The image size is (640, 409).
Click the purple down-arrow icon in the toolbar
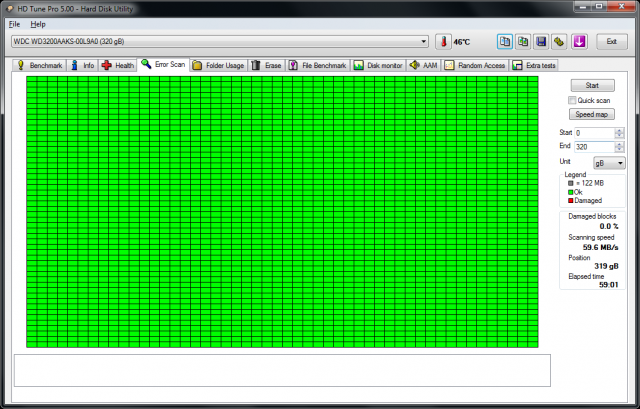tap(577, 42)
